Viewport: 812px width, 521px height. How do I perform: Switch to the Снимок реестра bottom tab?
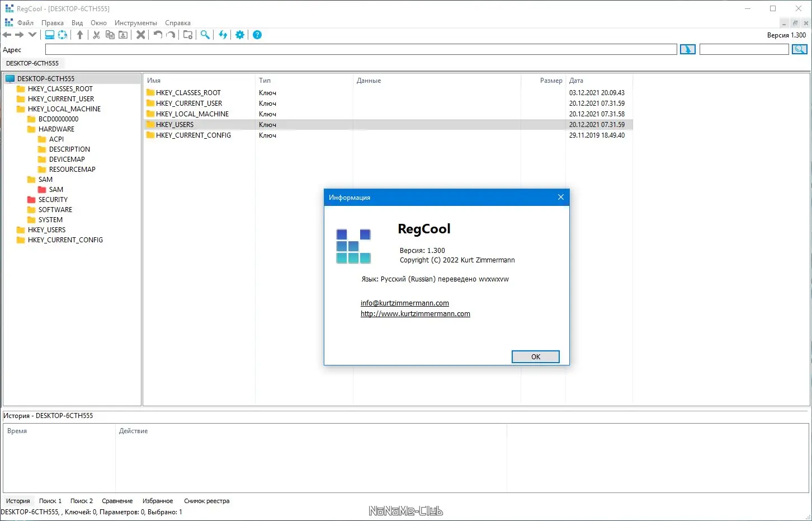pyautogui.click(x=207, y=501)
